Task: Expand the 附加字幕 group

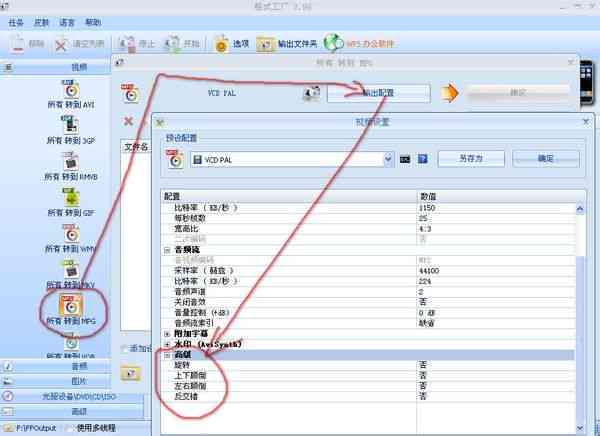Action: click(x=167, y=334)
